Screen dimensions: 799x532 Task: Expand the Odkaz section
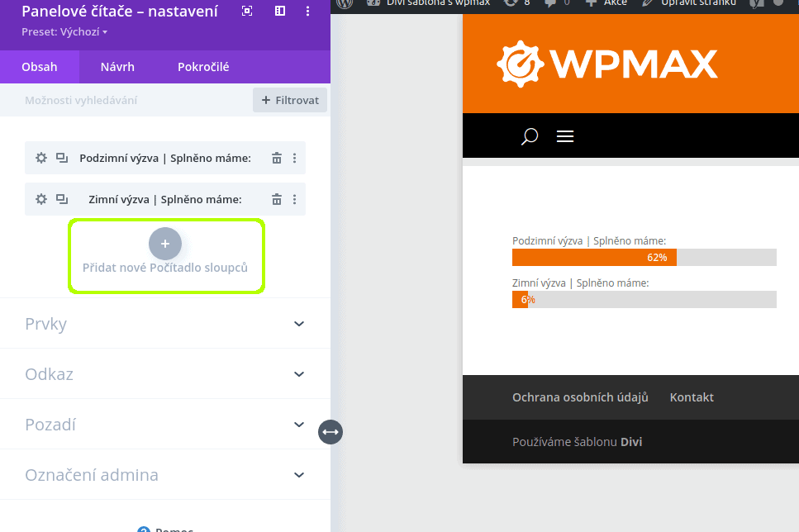coord(165,374)
